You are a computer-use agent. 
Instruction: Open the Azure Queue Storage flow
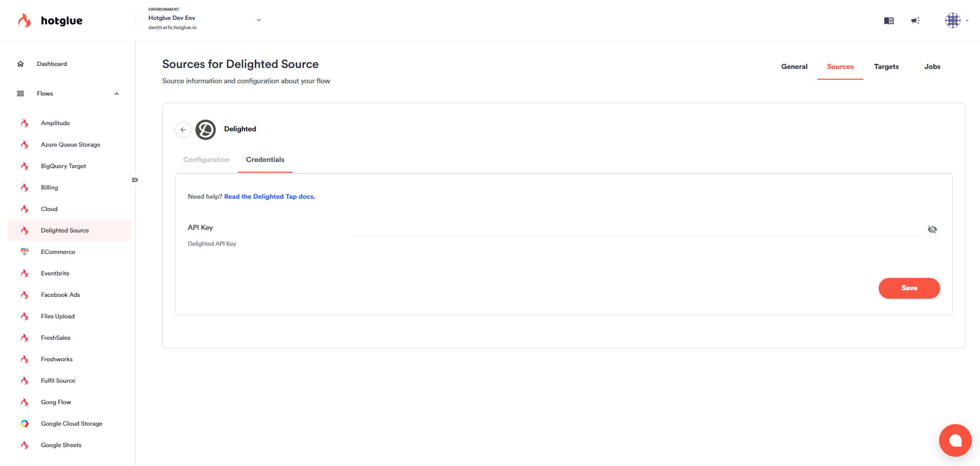click(x=70, y=145)
